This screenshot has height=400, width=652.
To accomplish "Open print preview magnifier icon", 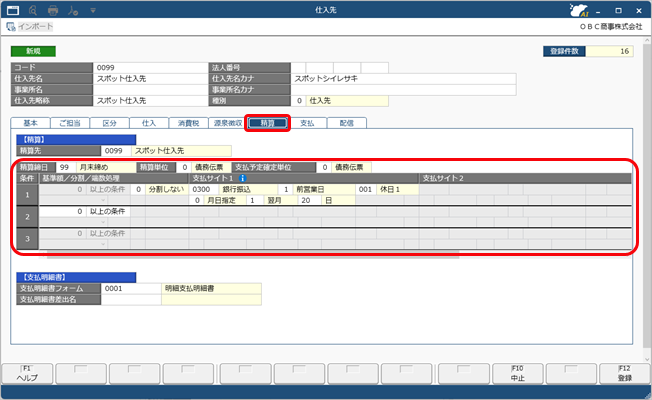I will [33, 10].
